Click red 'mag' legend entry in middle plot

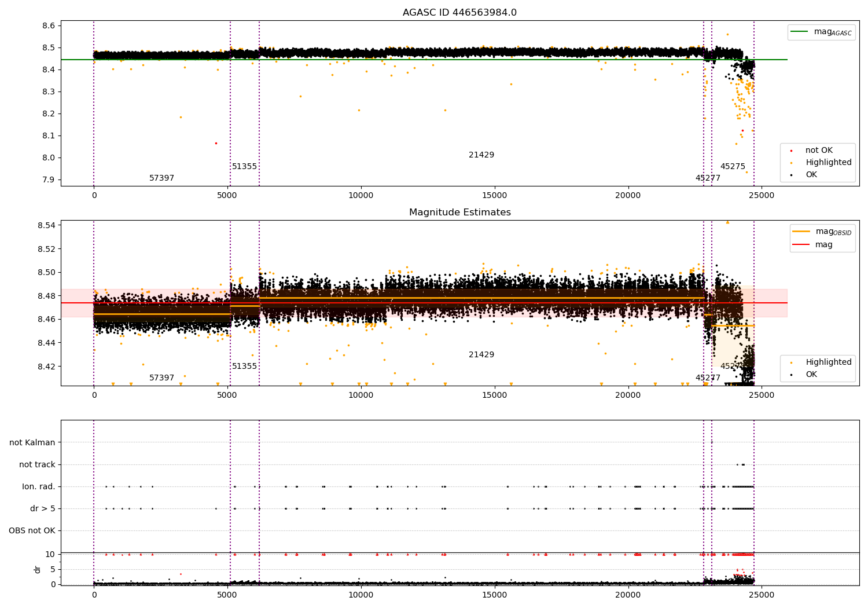(812, 245)
